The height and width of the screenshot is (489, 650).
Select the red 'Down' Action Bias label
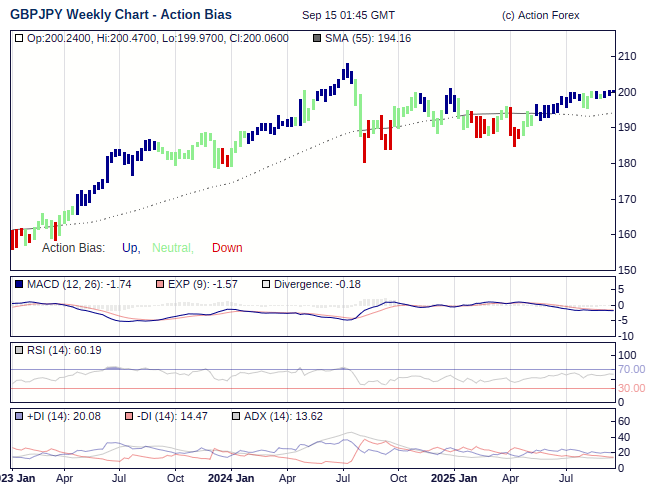[x=227, y=248]
